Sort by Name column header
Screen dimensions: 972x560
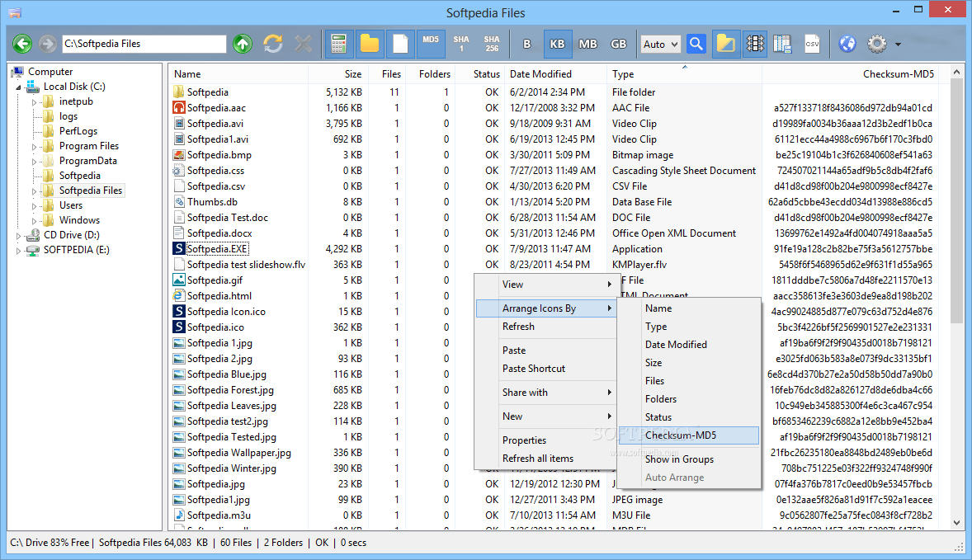click(238, 73)
